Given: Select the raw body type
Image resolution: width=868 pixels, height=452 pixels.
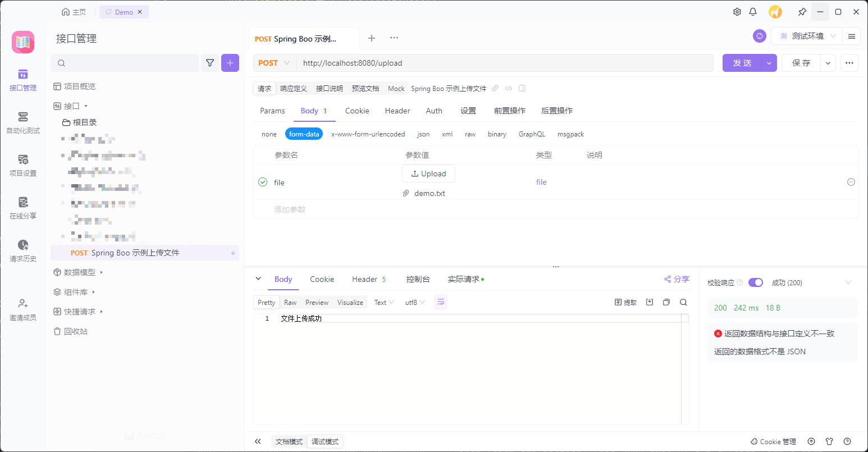Looking at the screenshot, I should tap(470, 134).
